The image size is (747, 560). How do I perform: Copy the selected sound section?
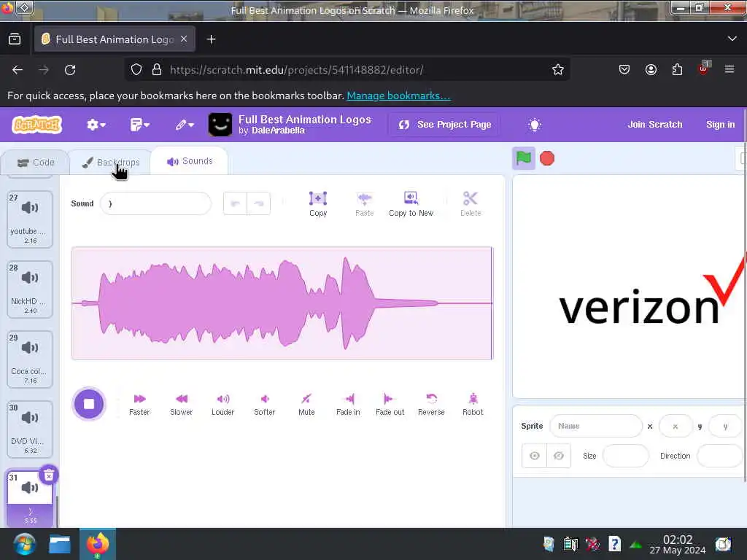tap(318, 204)
